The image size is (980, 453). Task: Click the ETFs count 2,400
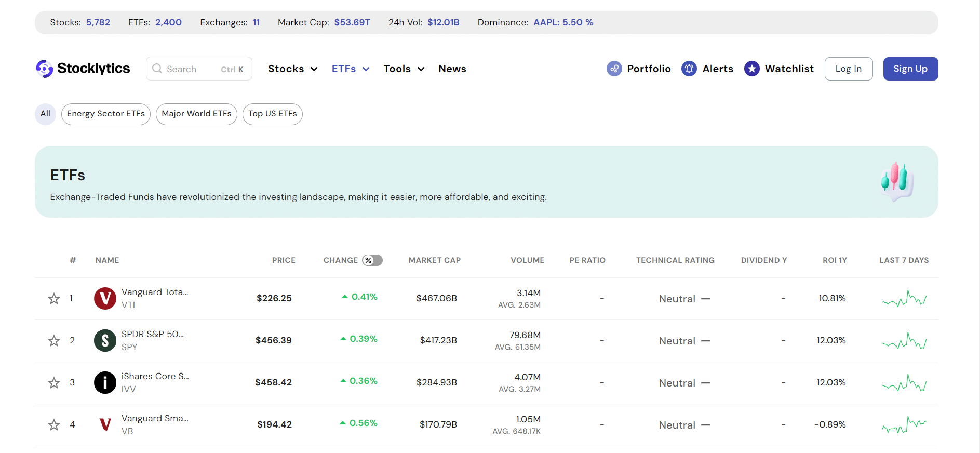168,22
